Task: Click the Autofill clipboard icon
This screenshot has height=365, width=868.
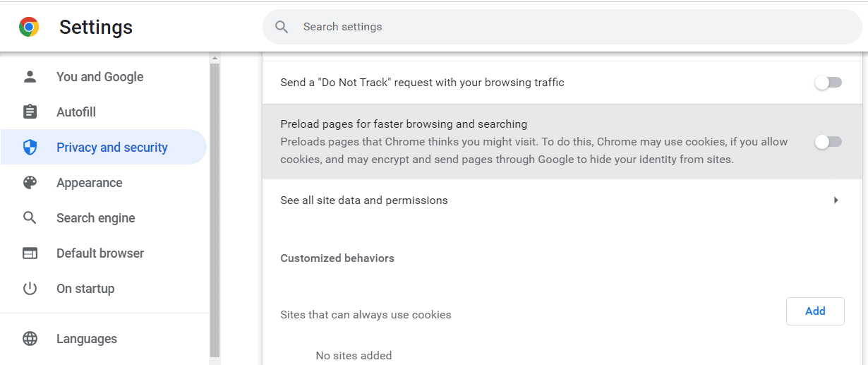Action: [x=30, y=112]
